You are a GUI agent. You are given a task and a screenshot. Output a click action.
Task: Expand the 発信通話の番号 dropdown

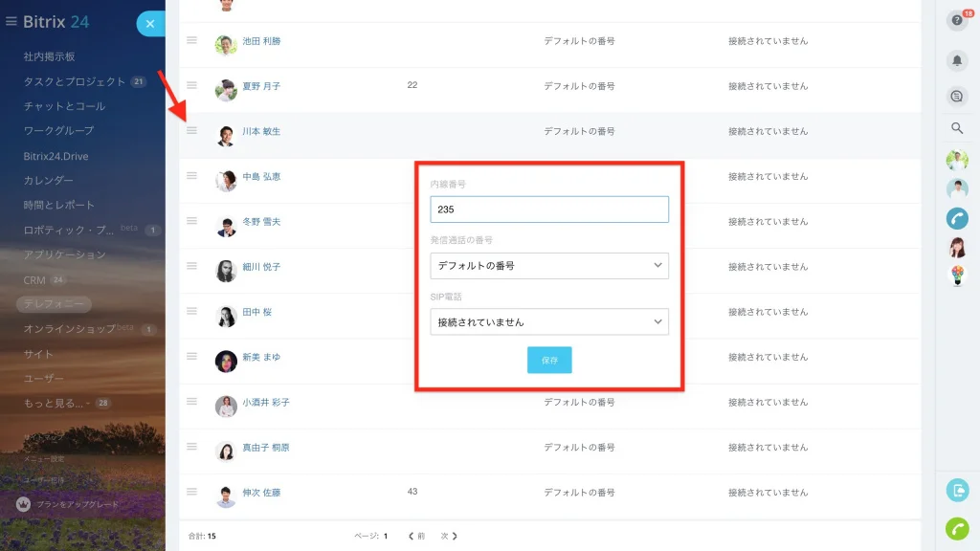pos(548,266)
